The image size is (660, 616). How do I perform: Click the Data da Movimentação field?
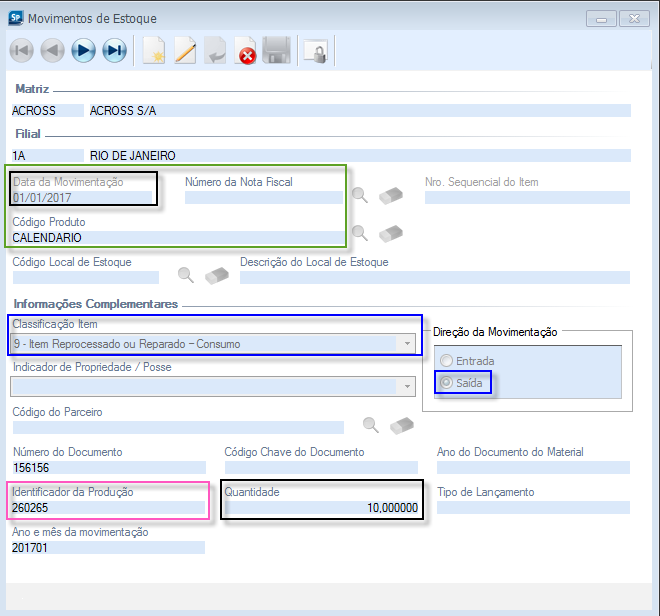pos(82,197)
